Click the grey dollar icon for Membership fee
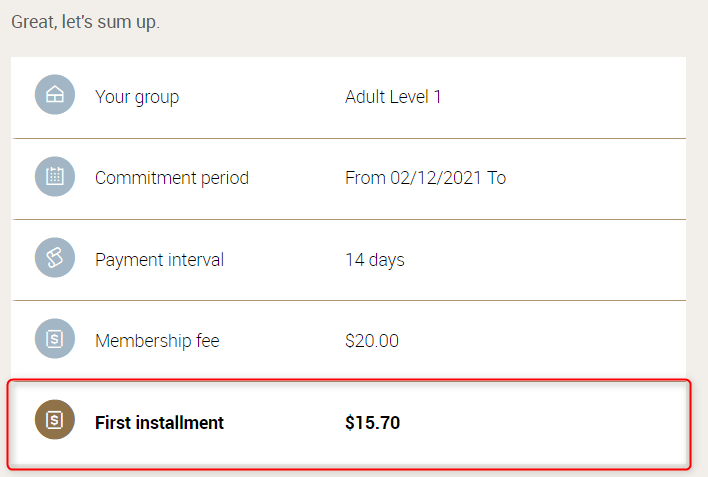This screenshot has height=477, width=708. pos(55,339)
